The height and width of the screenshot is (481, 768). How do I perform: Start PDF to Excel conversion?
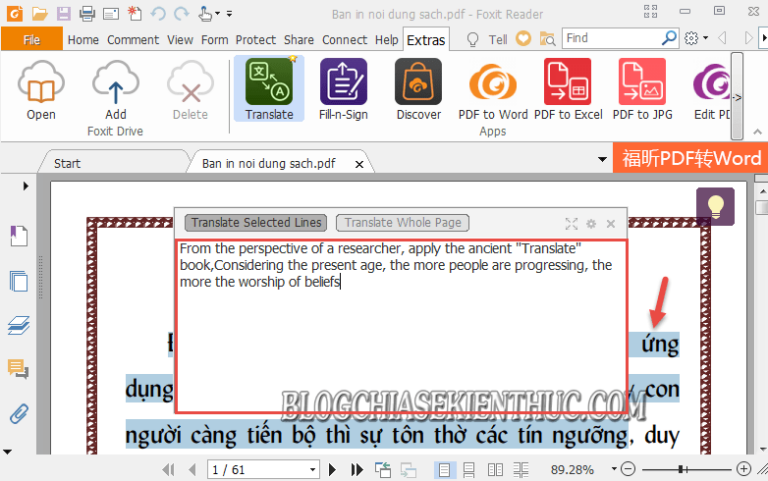[x=568, y=89]
